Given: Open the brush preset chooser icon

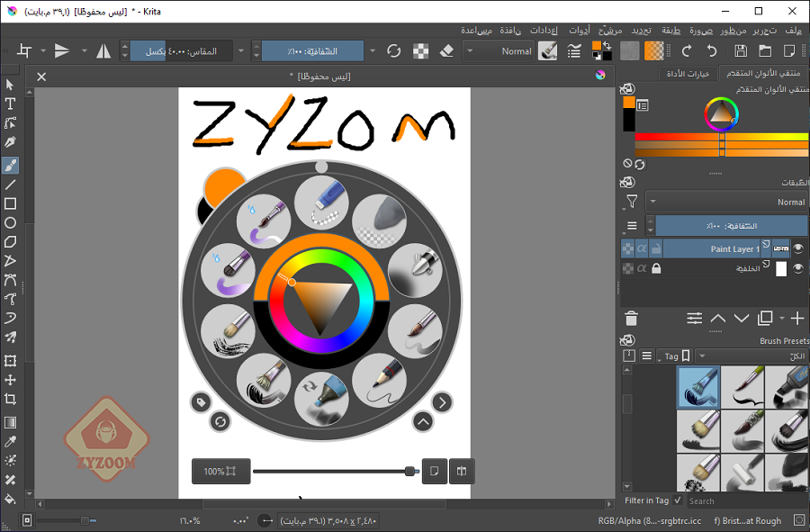Looking at the screenshot, I should click(x=547, y=50).
